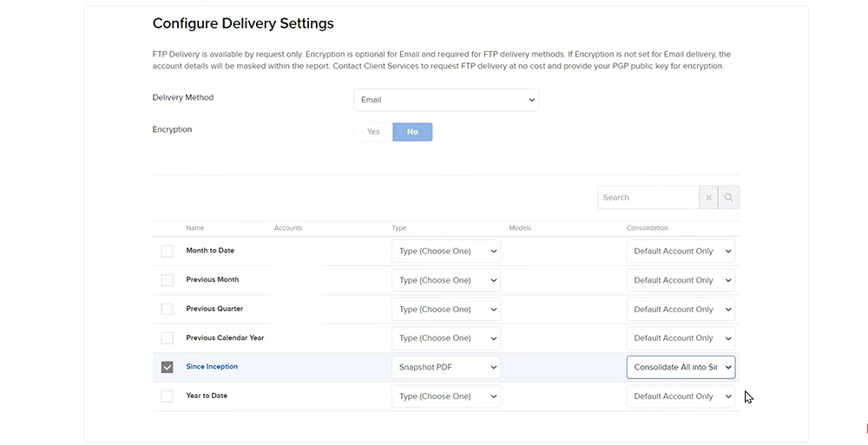Open Since Inception Consolidation dropdown
This screenshot has height=445, width=868.
pos(681,367)
